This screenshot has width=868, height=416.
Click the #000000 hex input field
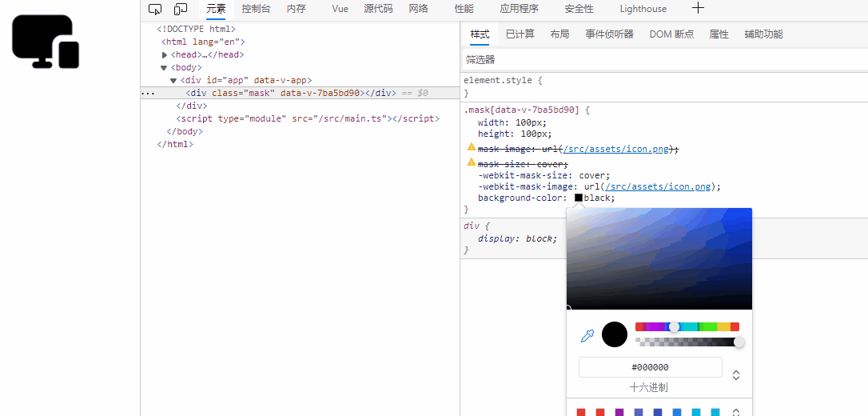[651, 367]
